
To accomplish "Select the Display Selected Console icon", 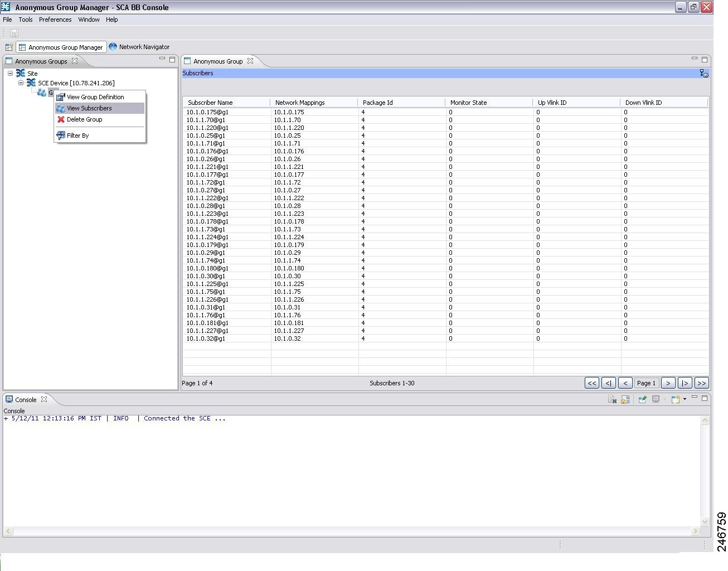I will pyautogui.click(x=656, y=399).
